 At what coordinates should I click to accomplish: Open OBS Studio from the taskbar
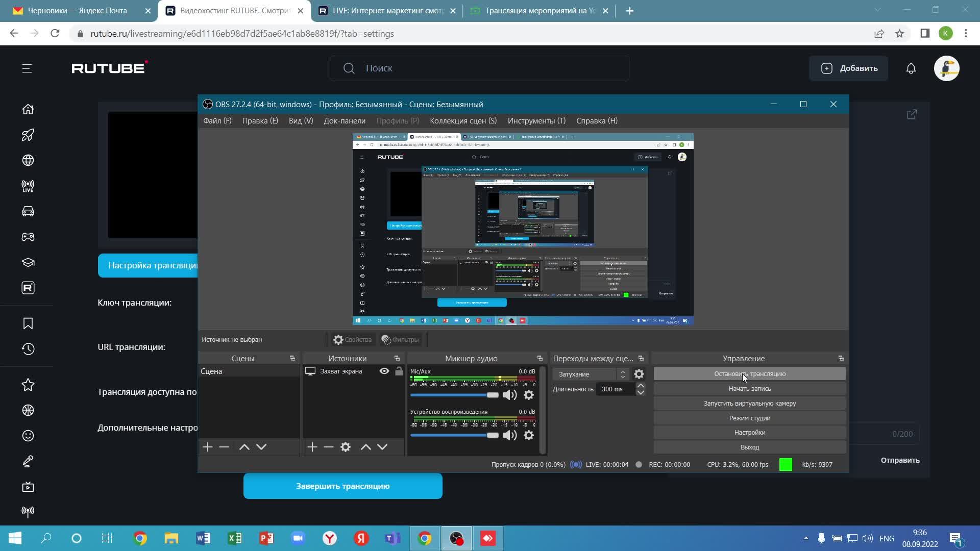tap(456, 539)
